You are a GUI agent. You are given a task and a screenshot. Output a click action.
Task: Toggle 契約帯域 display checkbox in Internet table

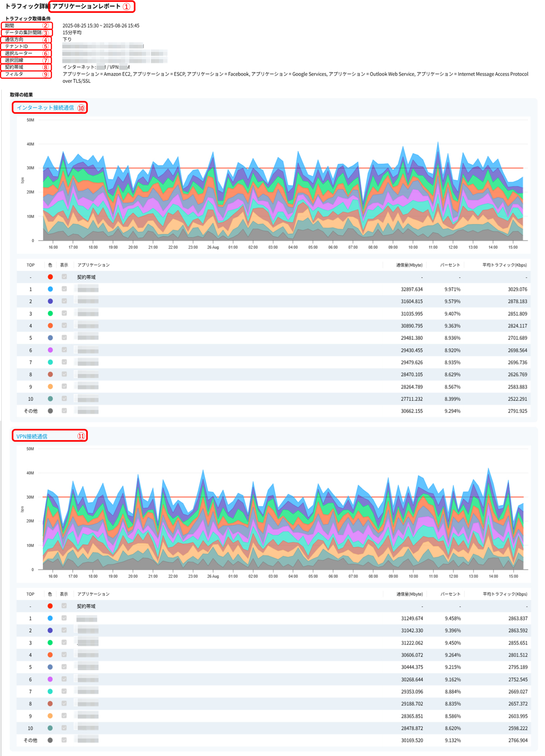(64, 277)
